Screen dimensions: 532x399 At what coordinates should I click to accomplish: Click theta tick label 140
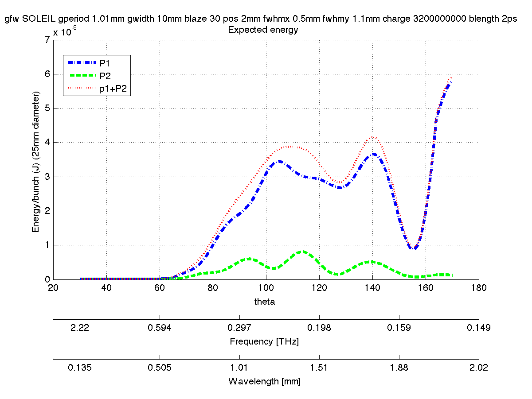(x=372, y=288)
